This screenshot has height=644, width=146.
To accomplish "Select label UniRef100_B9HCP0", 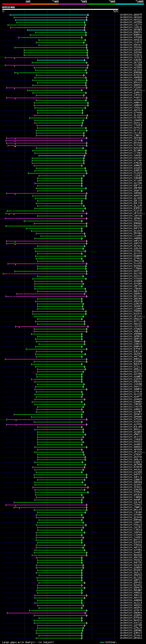I will [131, 32].
